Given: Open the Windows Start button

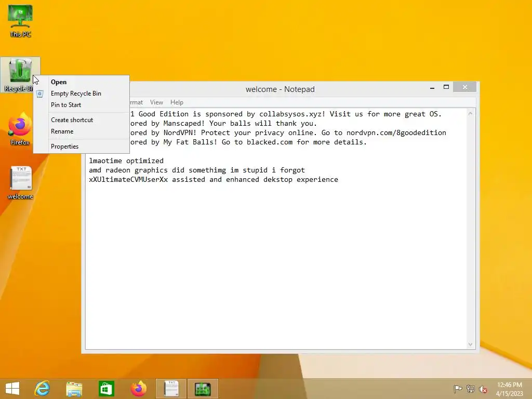Looking at the screenshot, I should point(12,389).
